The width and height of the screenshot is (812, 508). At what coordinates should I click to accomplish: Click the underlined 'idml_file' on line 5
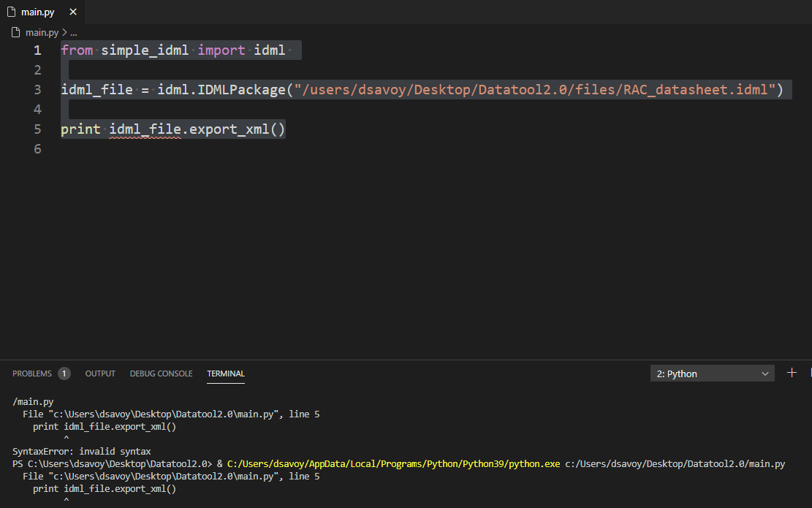tap(145, 129)
